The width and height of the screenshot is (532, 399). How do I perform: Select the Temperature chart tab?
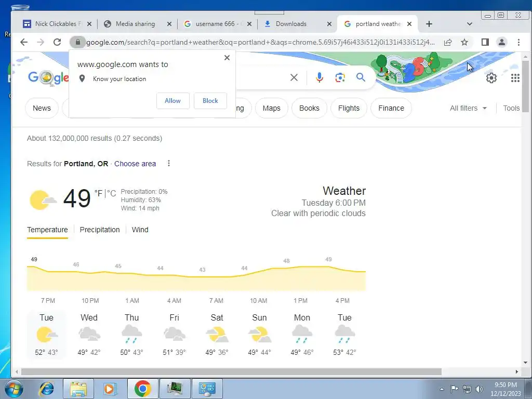click(47, 230)
